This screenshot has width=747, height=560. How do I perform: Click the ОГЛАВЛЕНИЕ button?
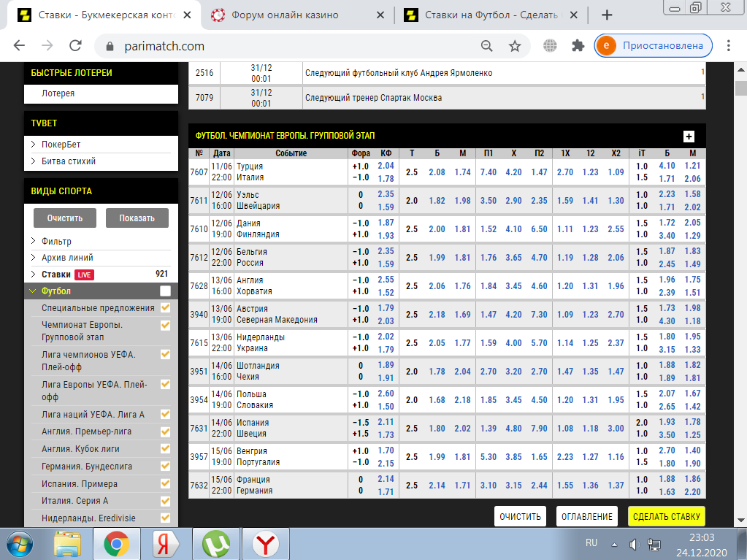pyautogui.click(x=587, y=517)
